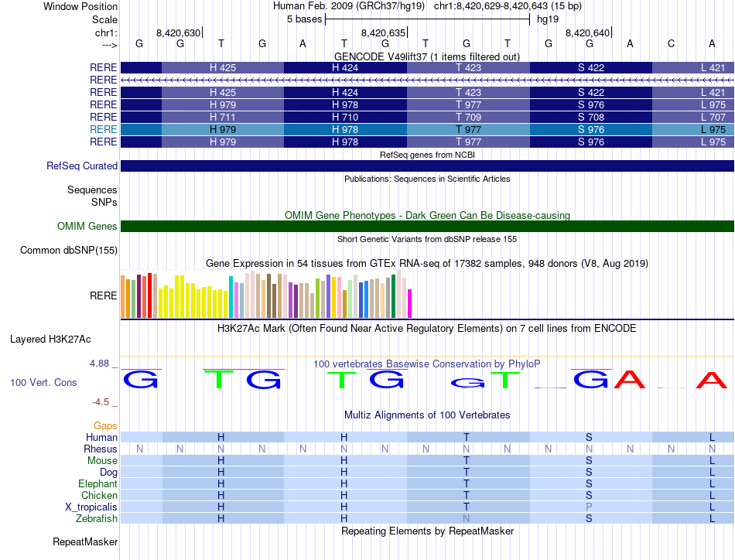Click the 4.88 PhyloP scale value

[x=99, y=364]
